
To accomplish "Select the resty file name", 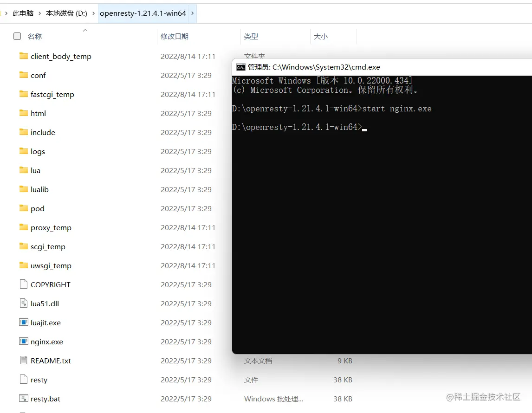I will pyautogui.click(x=39, y=380).
